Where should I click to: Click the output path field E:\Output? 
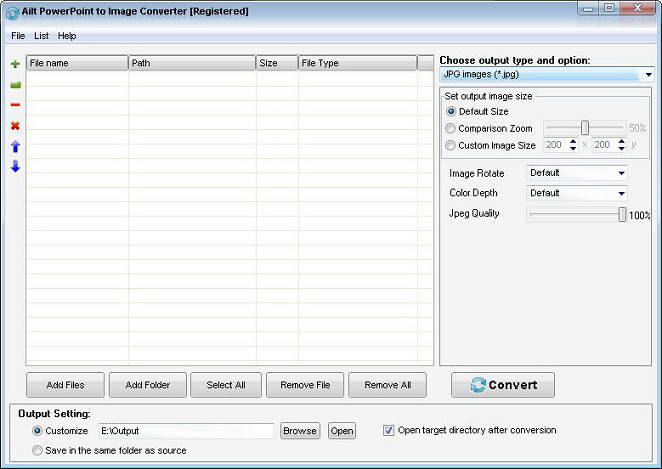pyautogui.click(x=186, y=431)
